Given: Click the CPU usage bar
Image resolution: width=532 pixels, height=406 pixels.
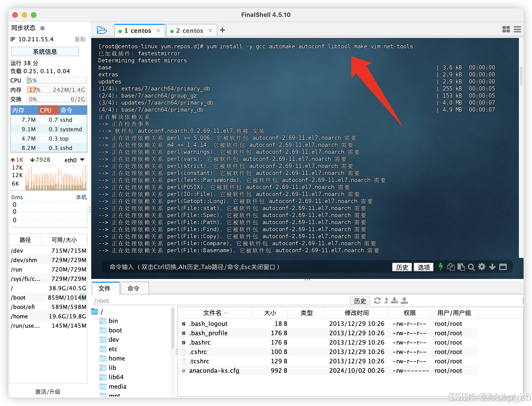Looking at the screenshot, I should (x=57, y=80).
